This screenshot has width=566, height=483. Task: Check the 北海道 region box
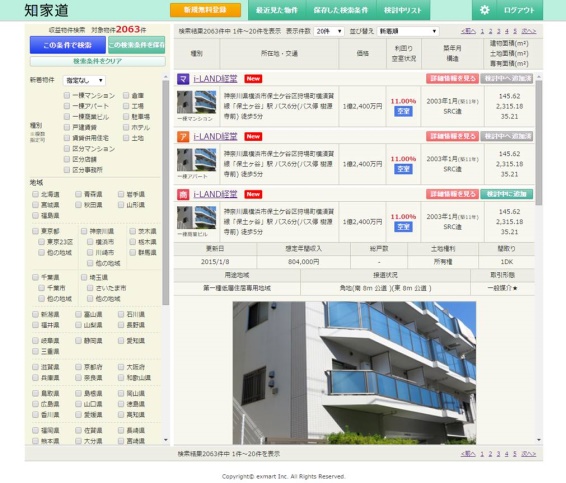pos(35,194)
